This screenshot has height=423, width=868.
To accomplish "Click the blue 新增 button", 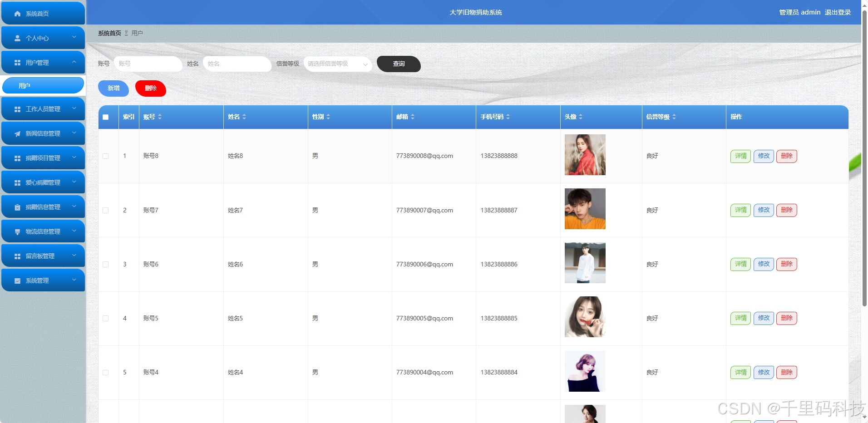I will [113, 89].
